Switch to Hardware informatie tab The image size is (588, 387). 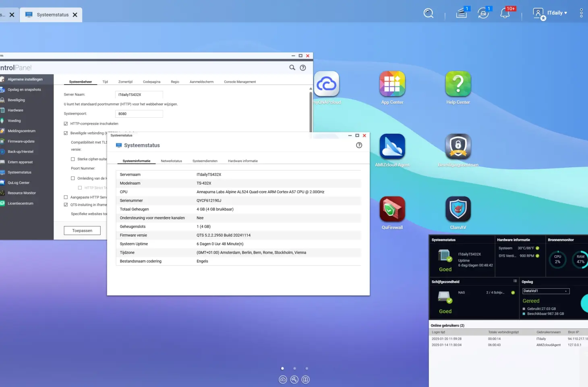pyautogui.click(x=243, y=161)
